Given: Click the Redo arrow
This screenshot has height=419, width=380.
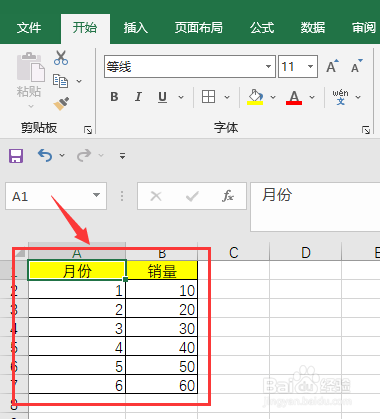Looking at the screenshot, I should [x=84, y=155].
